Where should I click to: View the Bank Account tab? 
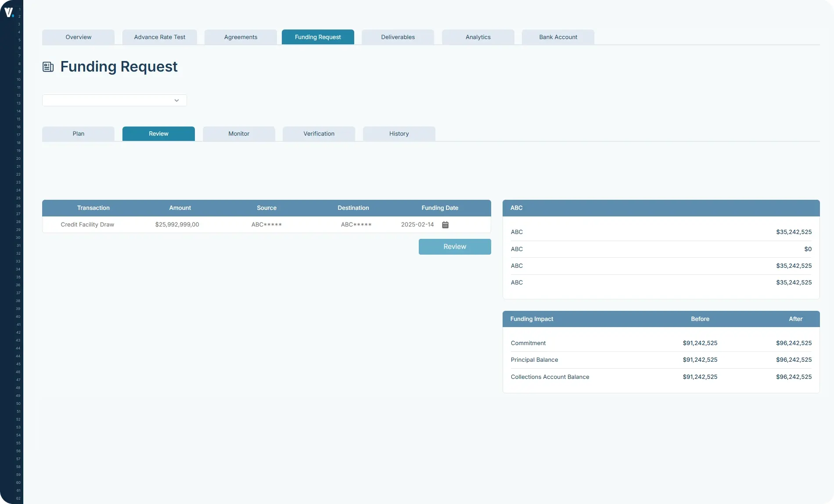pyautogui.click(x=558, y=37)
